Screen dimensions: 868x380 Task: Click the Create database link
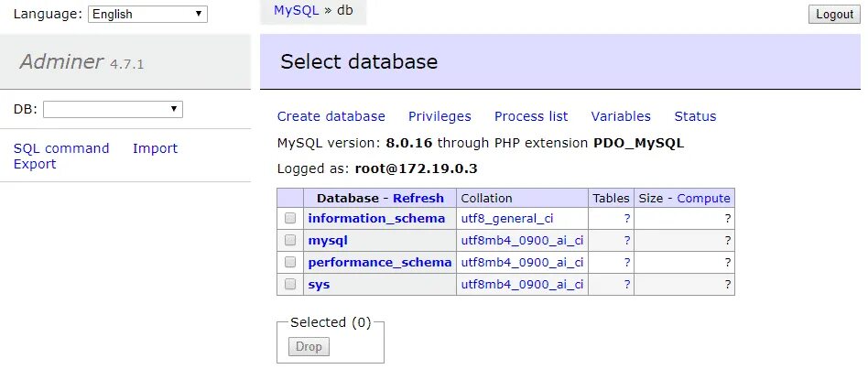pyautogui.click(x=331, y=116)
